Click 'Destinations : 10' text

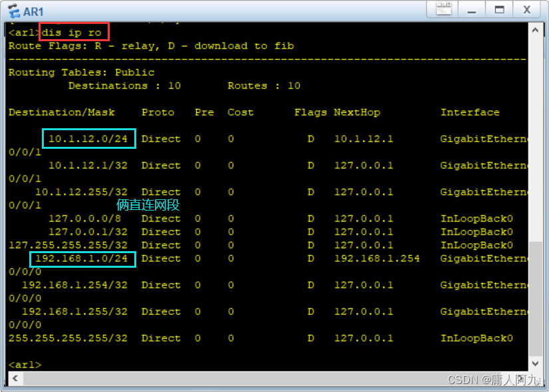pyautogui.click(x=124, y=86)
